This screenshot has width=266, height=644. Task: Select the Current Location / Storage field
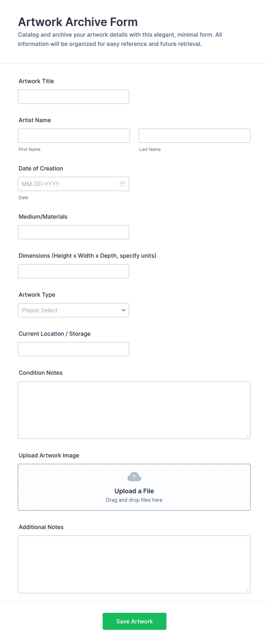(74, 349)
